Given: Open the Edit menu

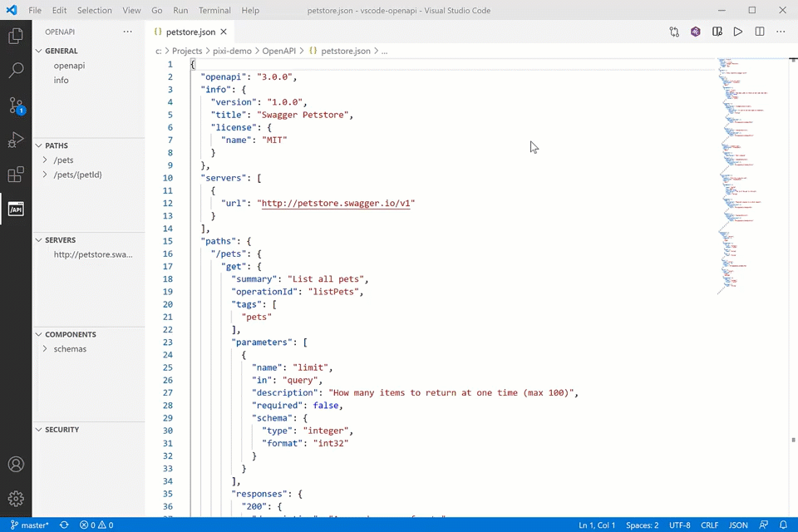Looking at the screenshot, I should (59, 10).
